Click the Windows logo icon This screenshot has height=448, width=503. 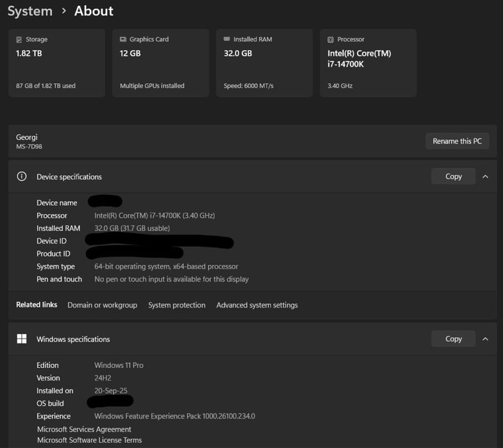click(x=22, y=338)
